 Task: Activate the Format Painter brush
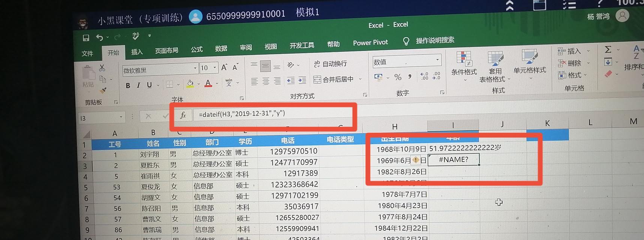tap(103, 90)
